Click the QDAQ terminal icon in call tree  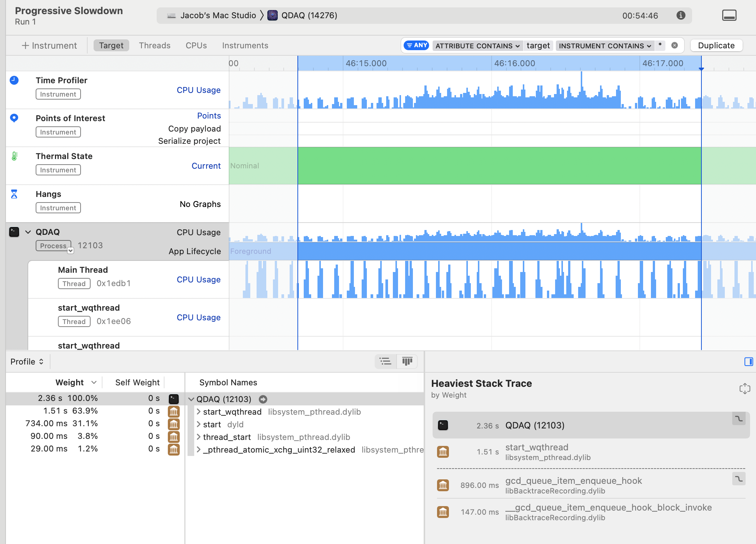tap(174, 399)
